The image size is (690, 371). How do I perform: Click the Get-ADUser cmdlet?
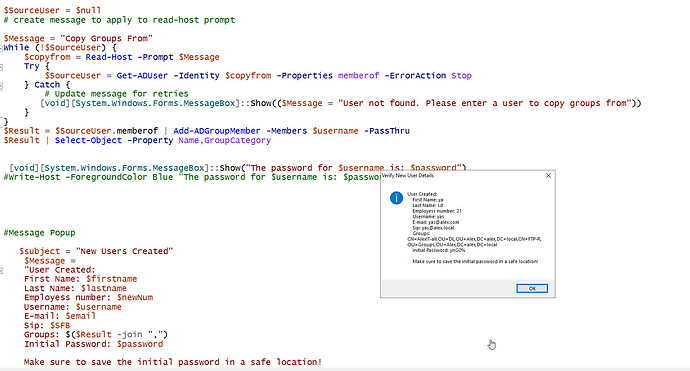pyautogui.click(x=142, y=75)
